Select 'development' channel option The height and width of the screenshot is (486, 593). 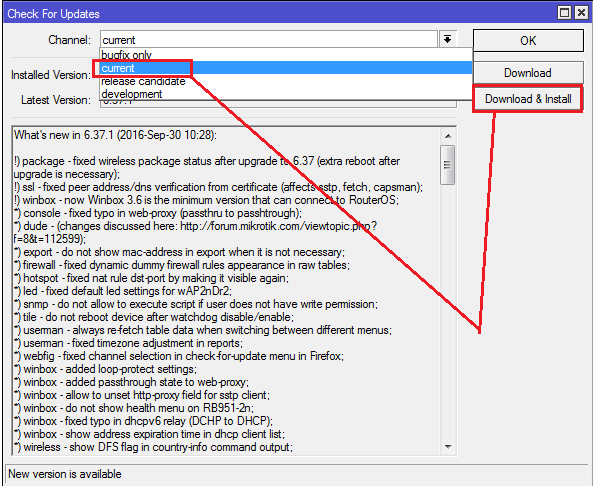point(286,94)
